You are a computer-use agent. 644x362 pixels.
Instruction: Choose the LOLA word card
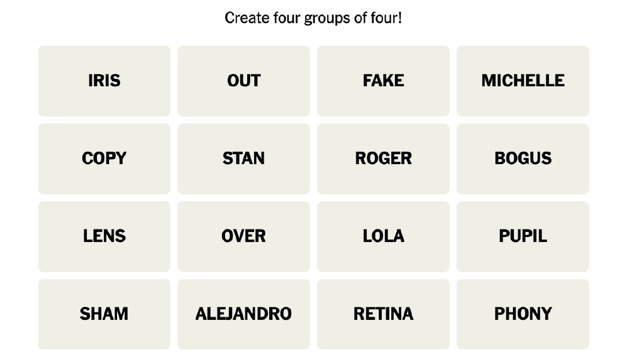click(x=383, y=236)
